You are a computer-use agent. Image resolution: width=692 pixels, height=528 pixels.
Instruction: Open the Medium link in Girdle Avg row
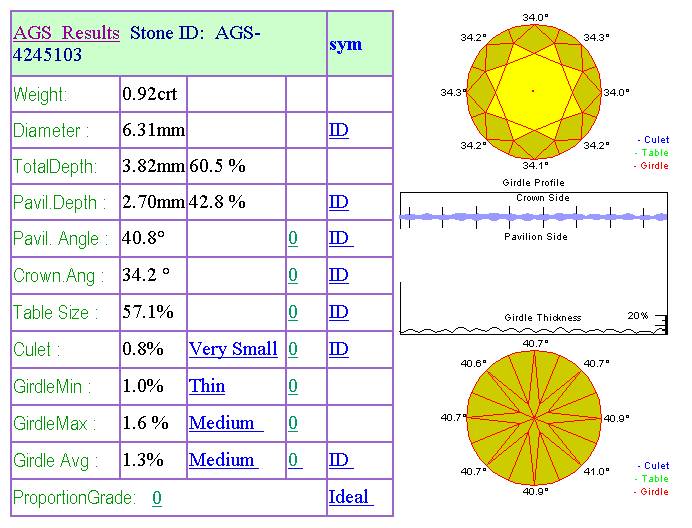point(223,460)
